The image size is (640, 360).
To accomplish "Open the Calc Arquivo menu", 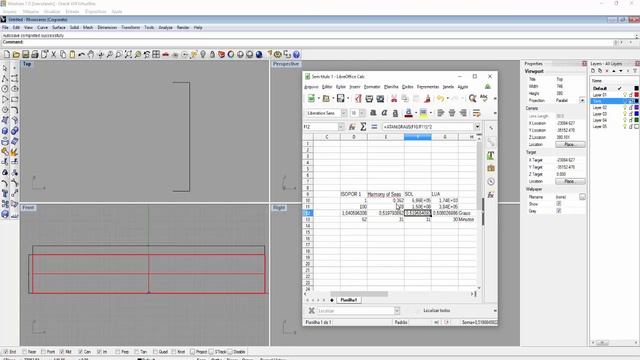I will point(311,87).
